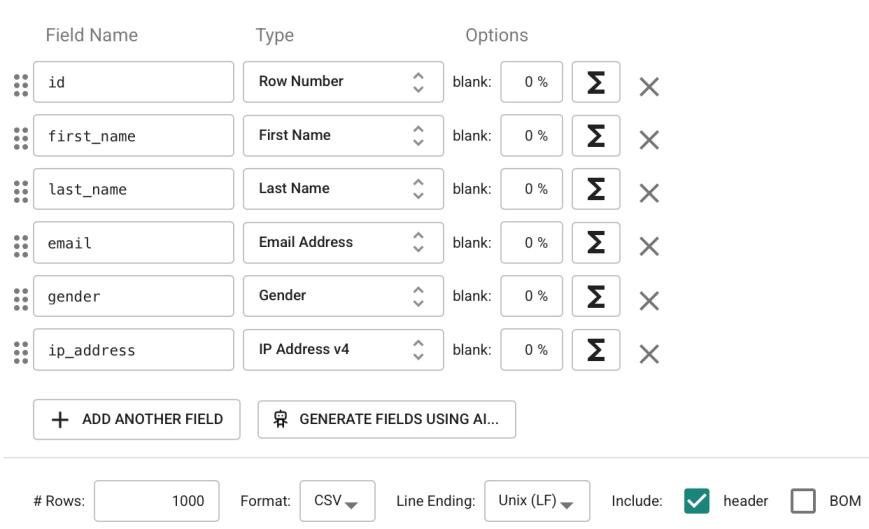This screenshot has width=869, height=529.
Task: Open the formula editor for the email field
Action: tap(596, 243)
